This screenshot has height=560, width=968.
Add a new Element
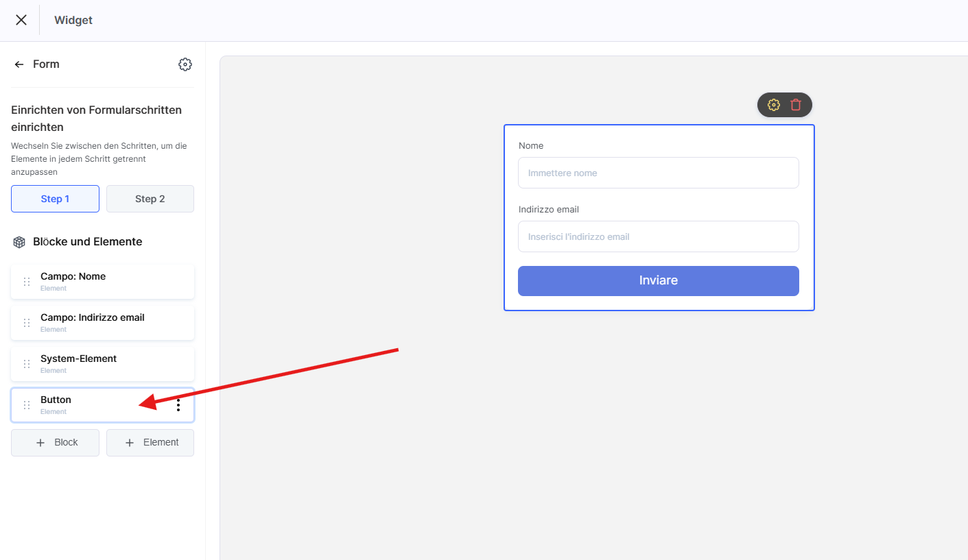(x=150, y=443)
